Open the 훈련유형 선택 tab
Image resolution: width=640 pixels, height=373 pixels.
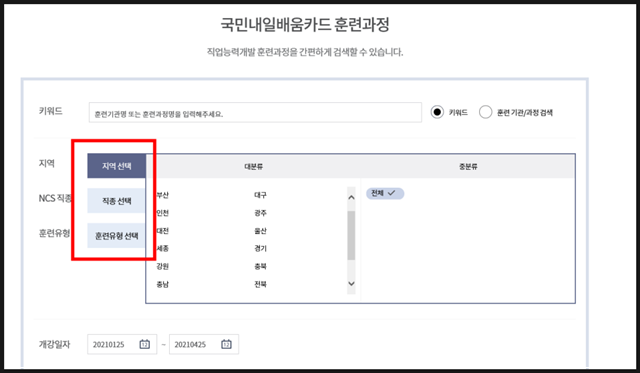pyautogui.click(x=116, y=235)
